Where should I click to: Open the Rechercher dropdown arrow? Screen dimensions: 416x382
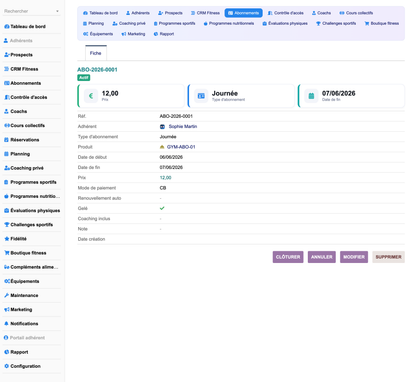pos(57,11)
